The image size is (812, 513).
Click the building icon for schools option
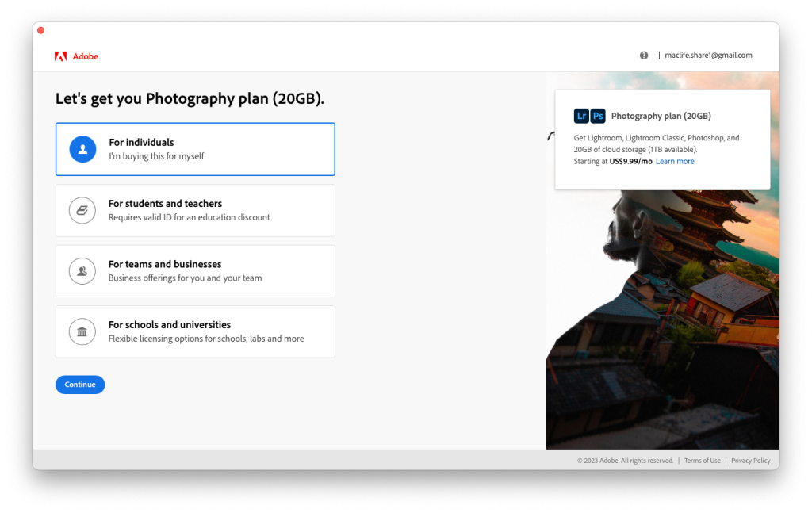(x=82, y=331)
